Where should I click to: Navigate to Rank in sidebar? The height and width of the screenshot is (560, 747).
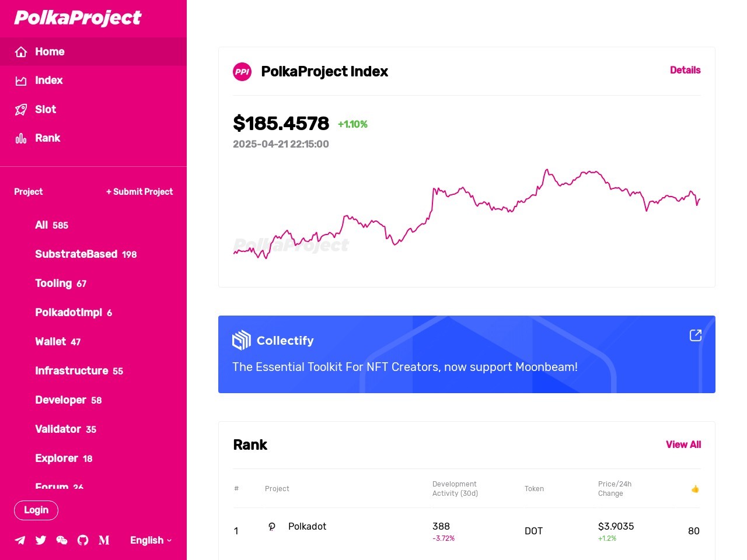47,138
